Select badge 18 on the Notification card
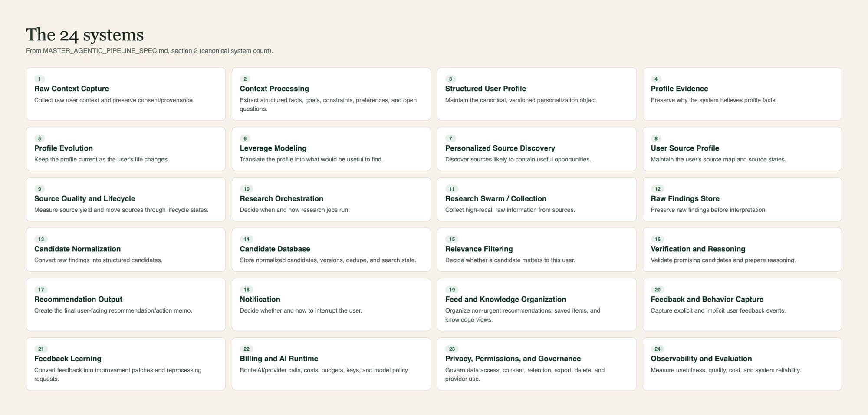Image resolution: width=868 pixels, height=415 pixels. point(247,290)
